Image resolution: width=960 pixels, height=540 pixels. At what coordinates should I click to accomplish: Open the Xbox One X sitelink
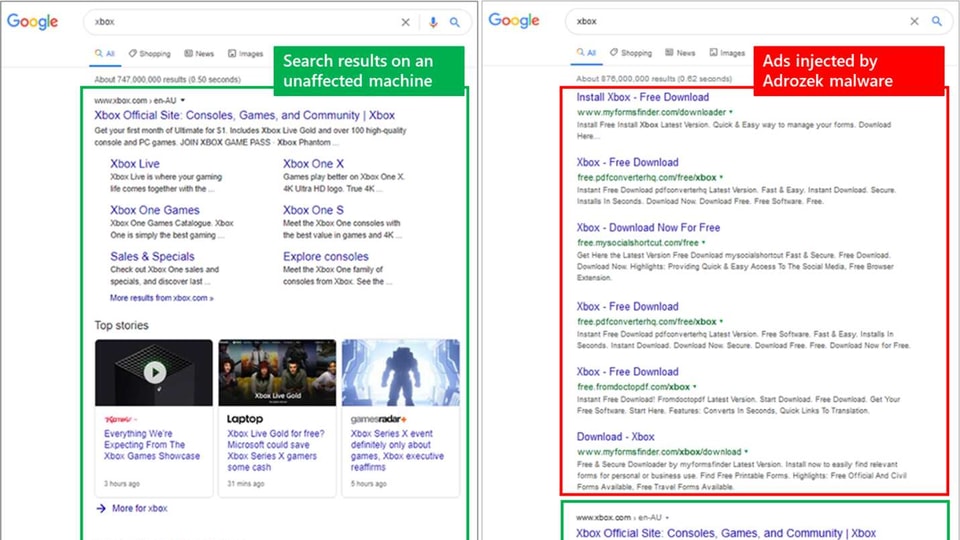313,163
